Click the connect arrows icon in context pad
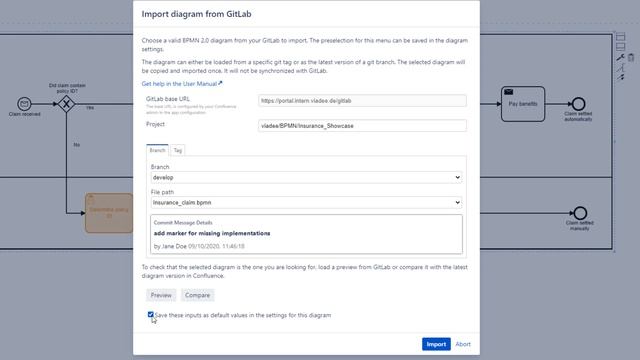The width and height of the screenshot is (640, 360). [620, 77]
